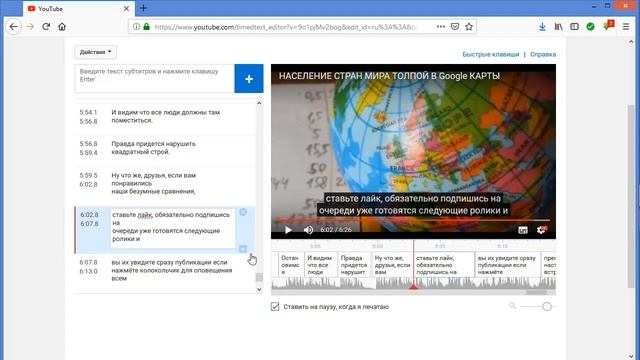The image size is (640, 360).
Task: Click the green checkmark extension icon
Action: coord(590,27)
